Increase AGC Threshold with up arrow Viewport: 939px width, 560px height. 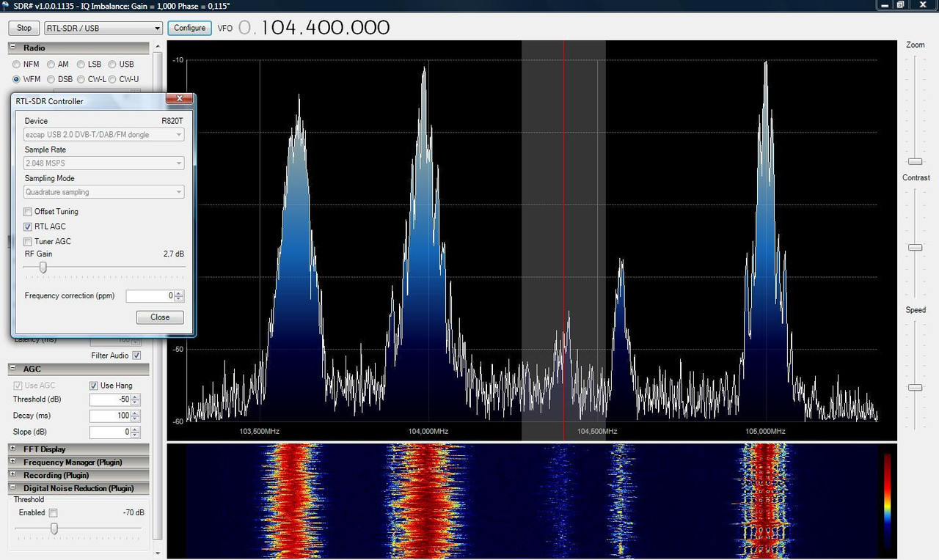pos(135,397)
